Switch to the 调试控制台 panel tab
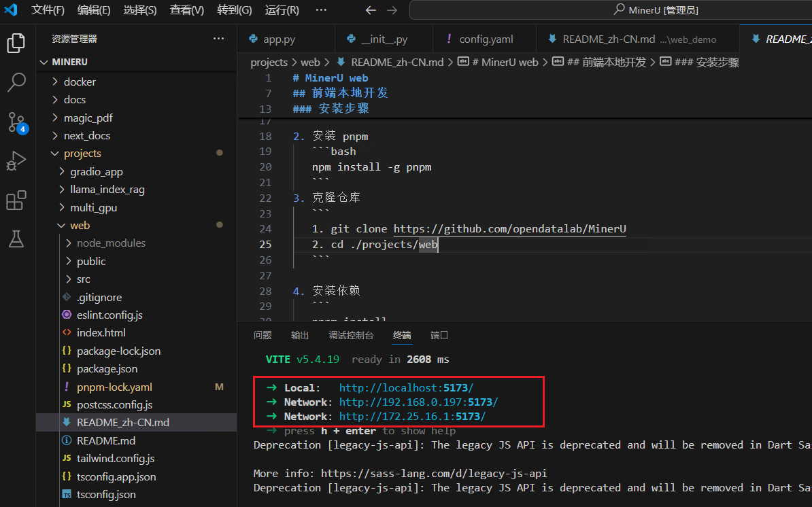Screen dimensions: 812x507 (x=351, y=335)
